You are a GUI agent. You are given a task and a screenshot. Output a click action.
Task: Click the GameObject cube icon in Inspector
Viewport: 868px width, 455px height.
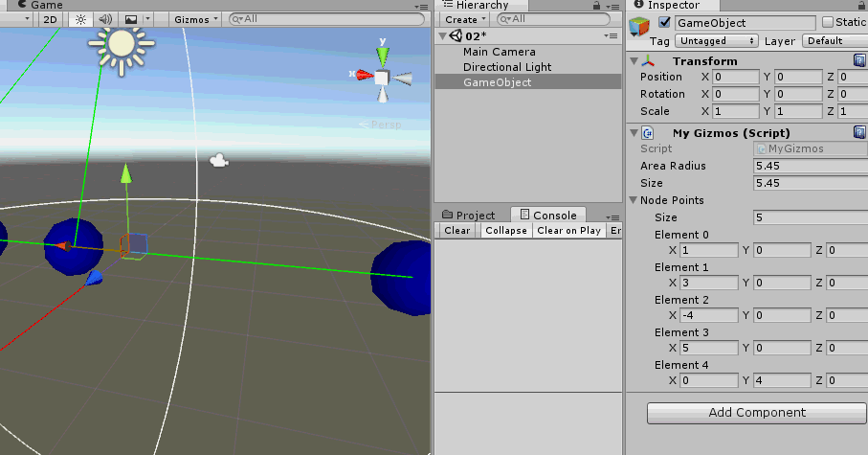tap(639, 27)
